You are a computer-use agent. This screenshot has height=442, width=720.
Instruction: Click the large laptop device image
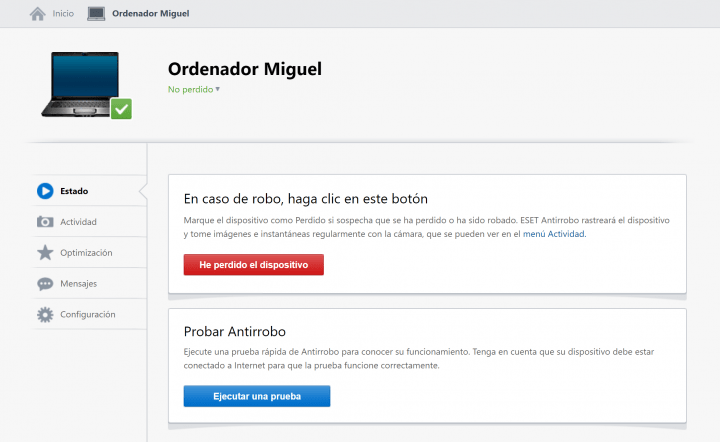(x=80, y=84)
